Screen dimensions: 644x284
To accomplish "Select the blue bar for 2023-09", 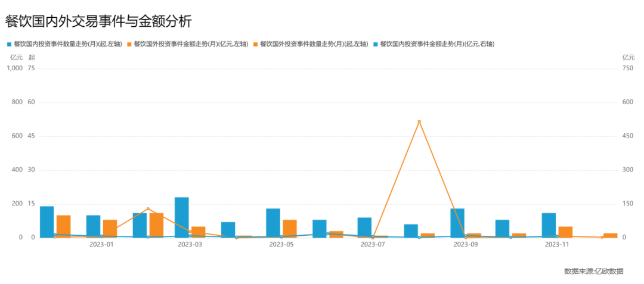I will point(457,223).
